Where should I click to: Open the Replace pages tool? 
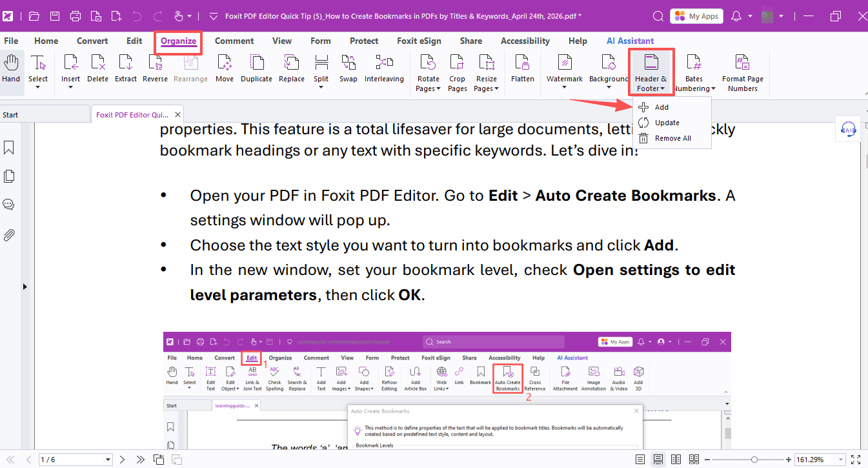point(292,68)
